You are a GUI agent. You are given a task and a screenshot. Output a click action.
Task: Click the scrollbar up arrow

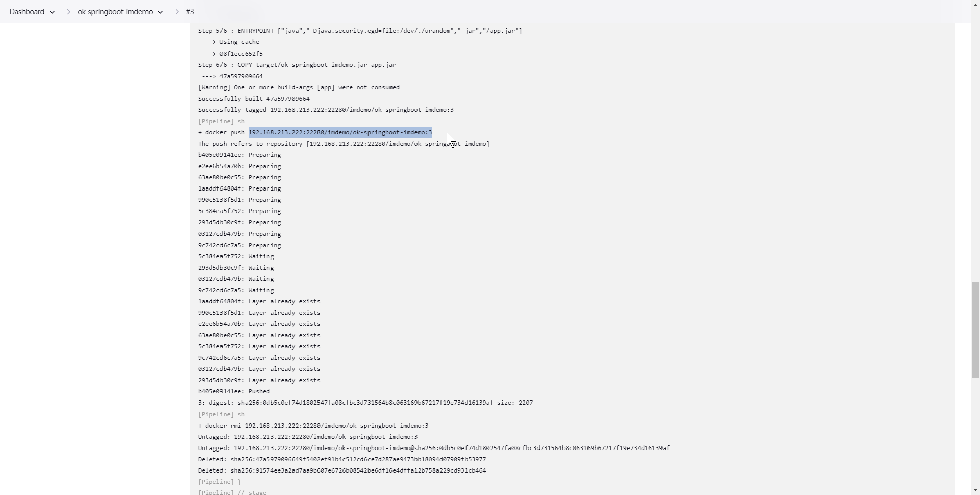pyautogui.click(x=975, y=4)
